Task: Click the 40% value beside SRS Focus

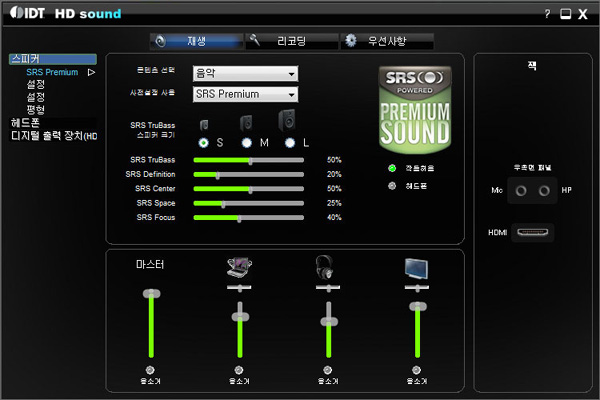Action: 334,218
